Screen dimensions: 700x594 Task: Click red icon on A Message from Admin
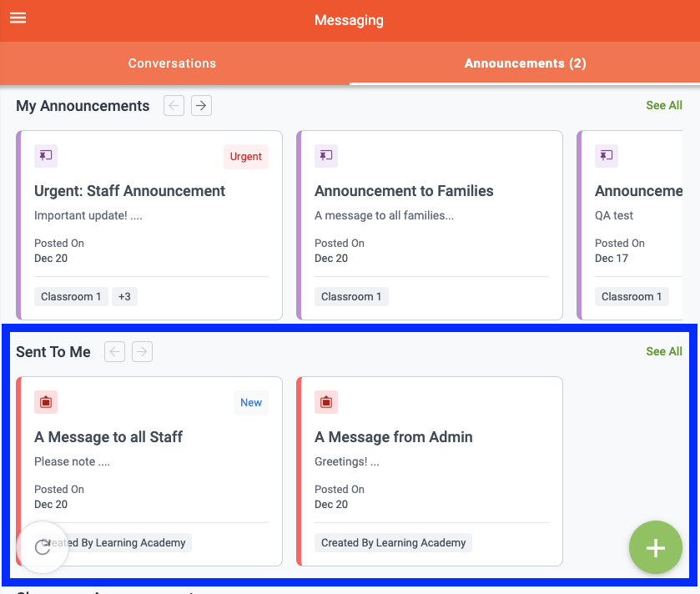(x=326, y=402)
